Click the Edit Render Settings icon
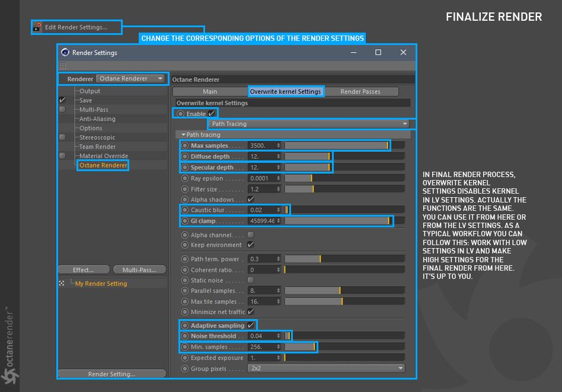562x392 pixels. tap(37, 27)
